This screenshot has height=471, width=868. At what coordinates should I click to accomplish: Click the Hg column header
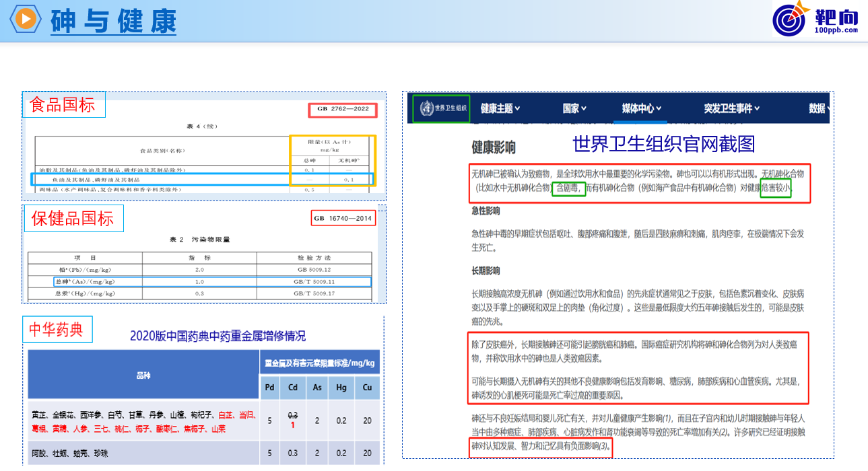click(x=341, y=388)
